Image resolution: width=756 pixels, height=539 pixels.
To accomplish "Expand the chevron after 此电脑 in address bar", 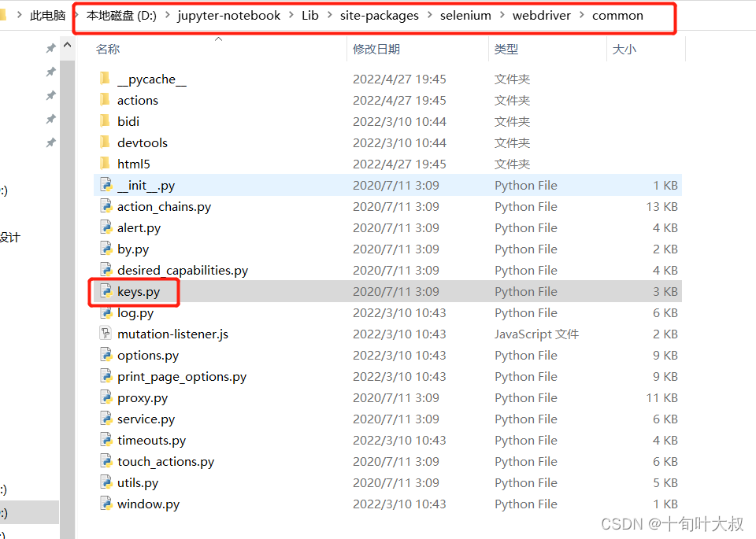I will pyautogui.click(x=76, y=16).
